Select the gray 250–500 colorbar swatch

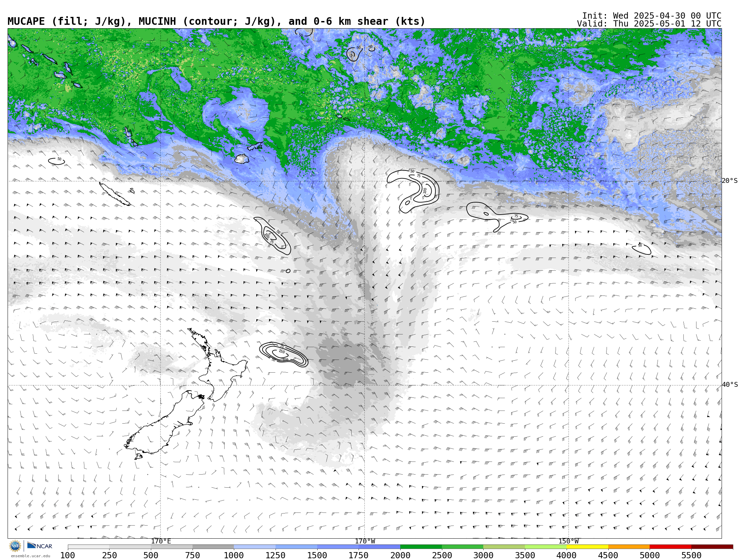point(130,547)
